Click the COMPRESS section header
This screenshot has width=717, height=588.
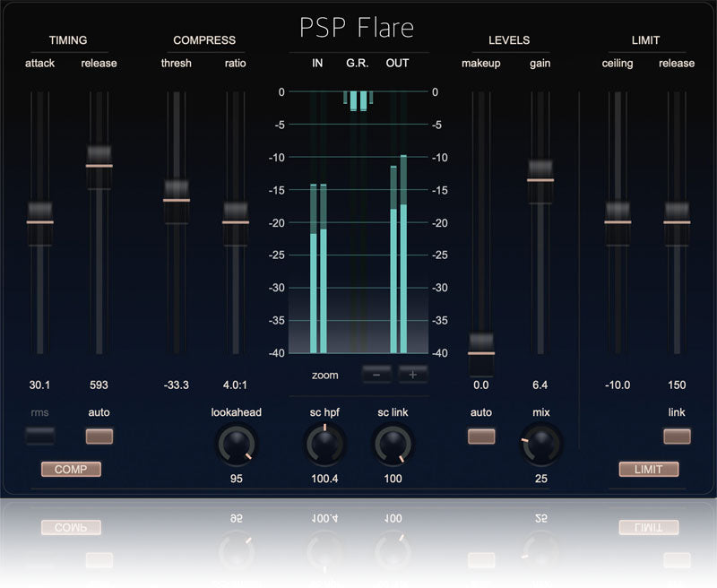coord(204,40)
